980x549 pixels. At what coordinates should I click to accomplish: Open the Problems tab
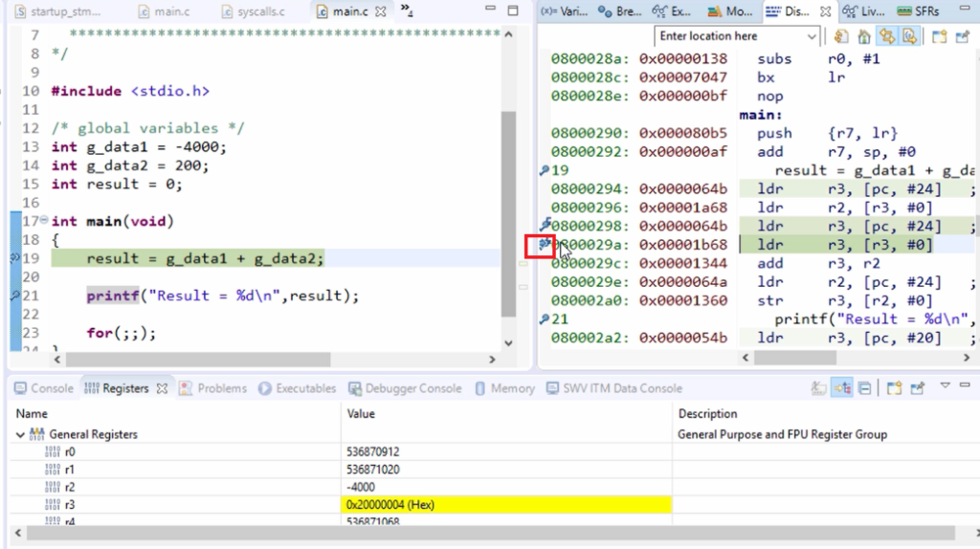pos(213,388)
